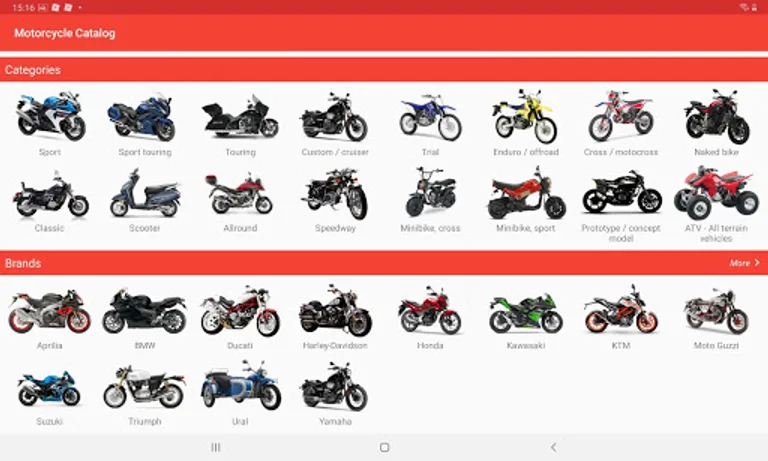The width and height of the screenshot is (768, 461).
Task: Click the 'Naked bike' text label
Action: tap(716, 152)
